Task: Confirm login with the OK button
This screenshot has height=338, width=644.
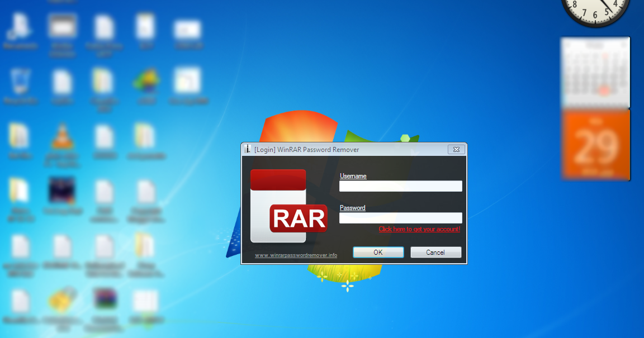Action: point(378,252)
